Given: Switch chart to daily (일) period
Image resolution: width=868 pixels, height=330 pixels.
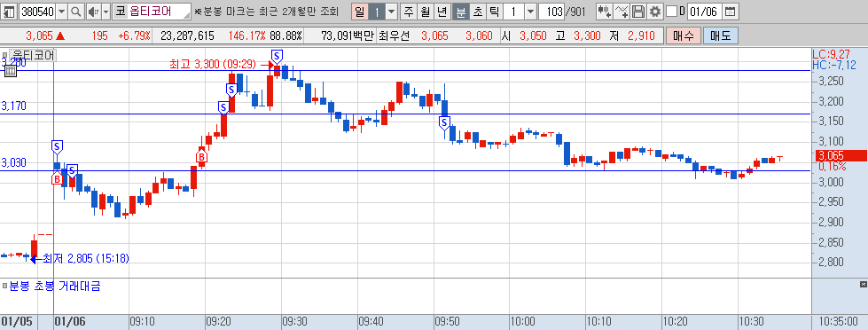Looking at the screenshot, I should coord(360,11).
